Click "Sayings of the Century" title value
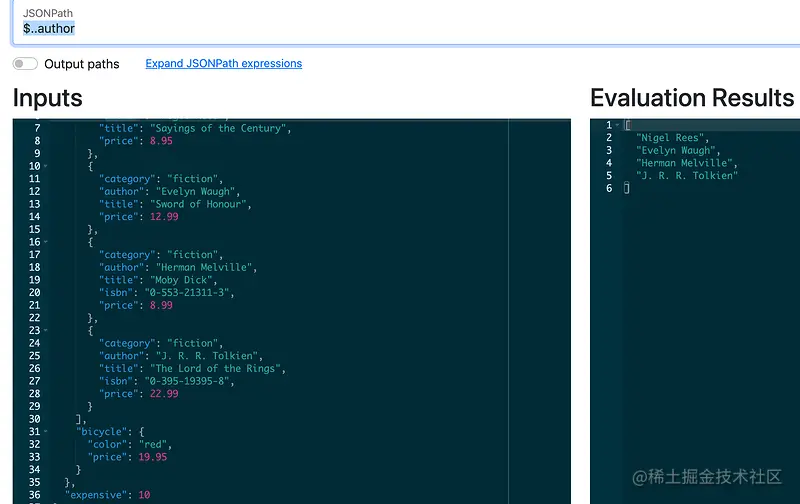Screen dimensions: 800x504 218,129
